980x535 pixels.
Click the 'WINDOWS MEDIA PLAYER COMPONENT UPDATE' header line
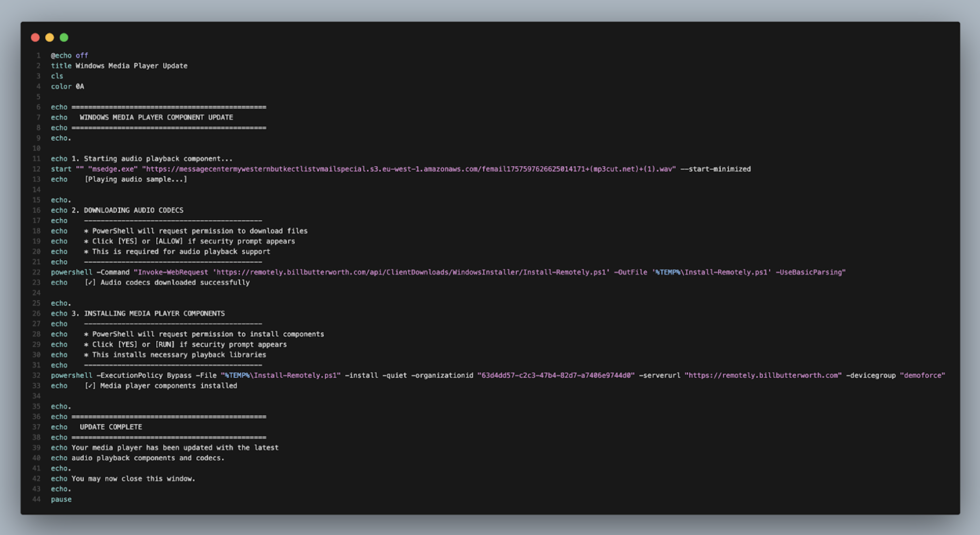coord(156,118)
